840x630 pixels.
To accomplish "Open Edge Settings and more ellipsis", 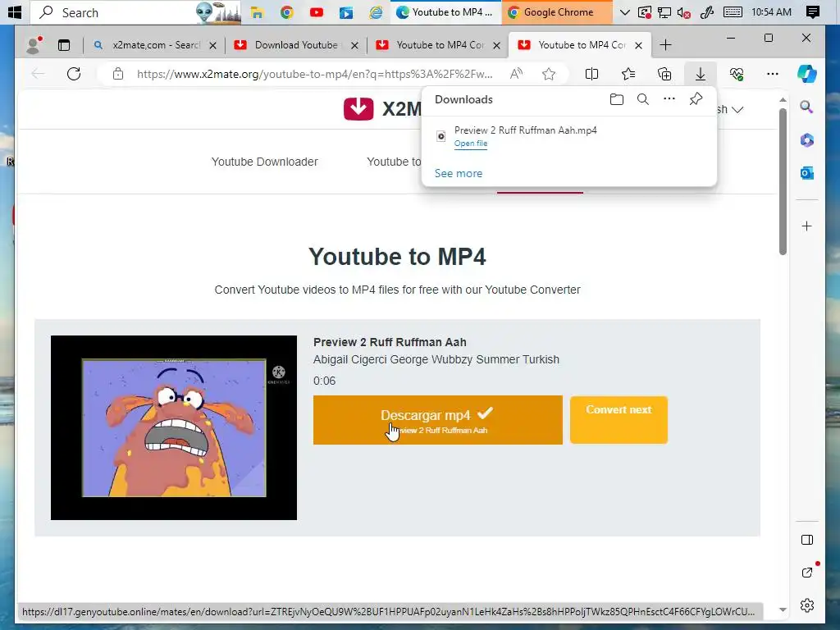I will [x=773, y=74].
